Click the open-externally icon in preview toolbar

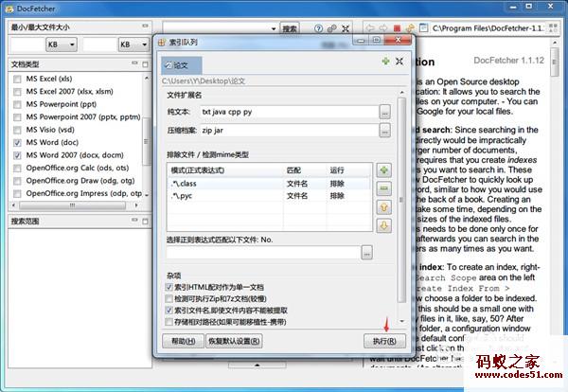(x=410, y=27)
